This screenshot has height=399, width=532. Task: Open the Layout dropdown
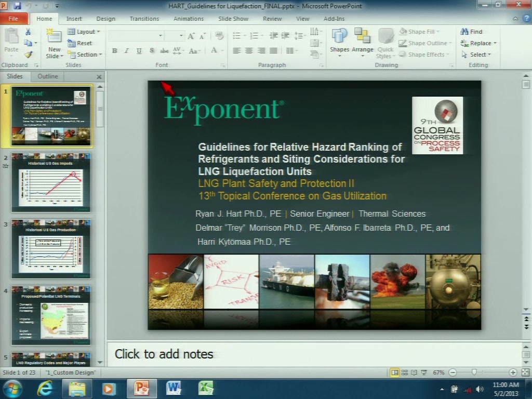tap(84, 32)
